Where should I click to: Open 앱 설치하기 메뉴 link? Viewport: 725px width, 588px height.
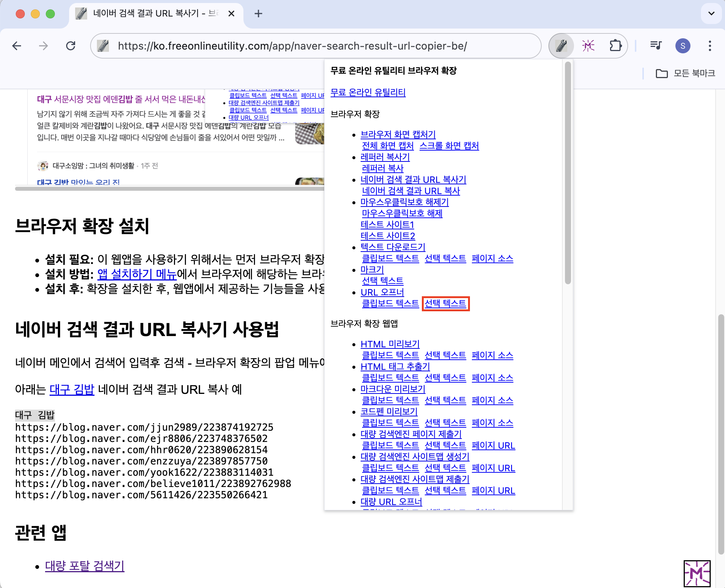[x=137, y=274]
